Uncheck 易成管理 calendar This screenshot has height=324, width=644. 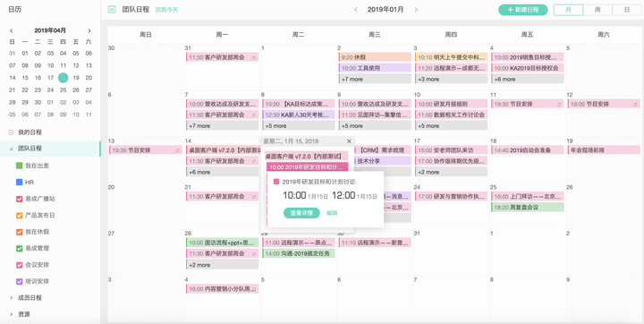19,248
